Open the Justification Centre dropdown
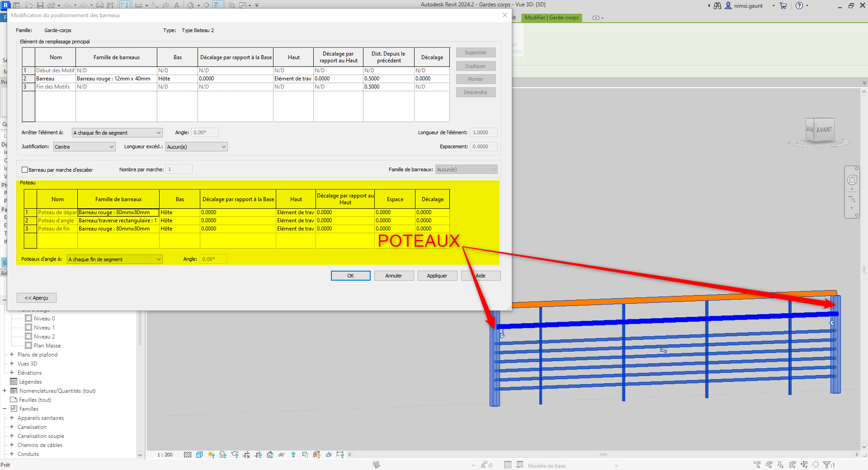The width and height of the screenshot is (868, 470). pos(85,147)
